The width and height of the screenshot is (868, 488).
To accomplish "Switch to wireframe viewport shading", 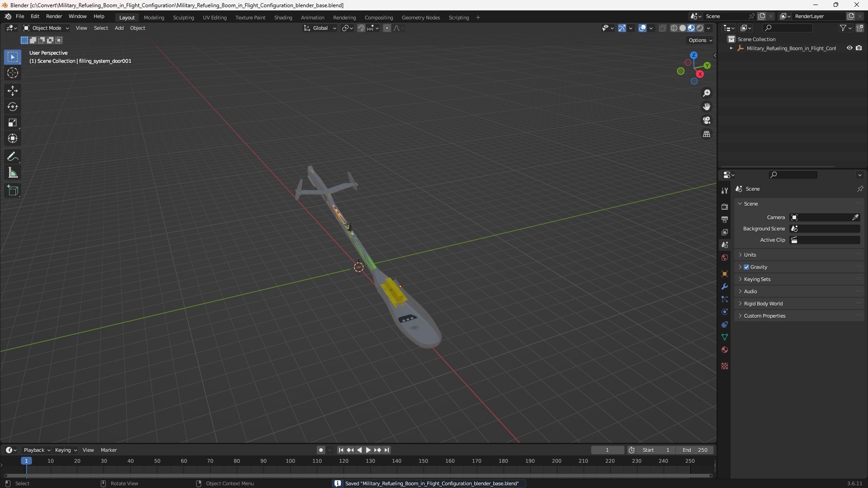I will pyautogui.click(x=674, y=28).
